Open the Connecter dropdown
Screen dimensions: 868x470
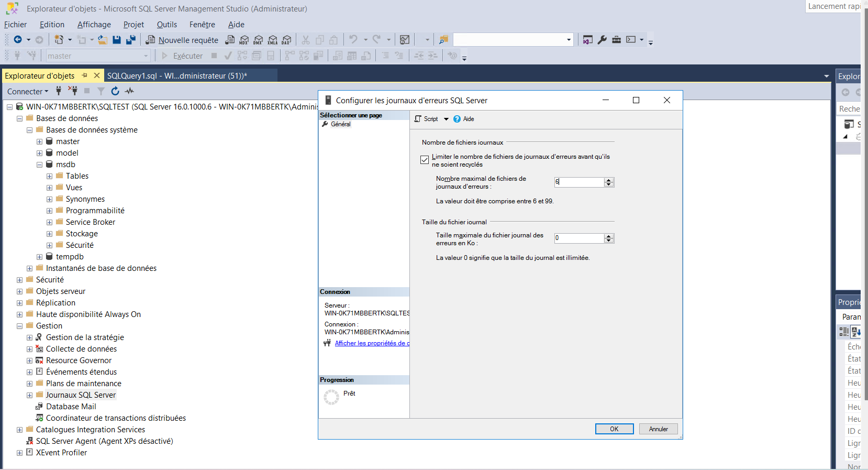[28, 91]
